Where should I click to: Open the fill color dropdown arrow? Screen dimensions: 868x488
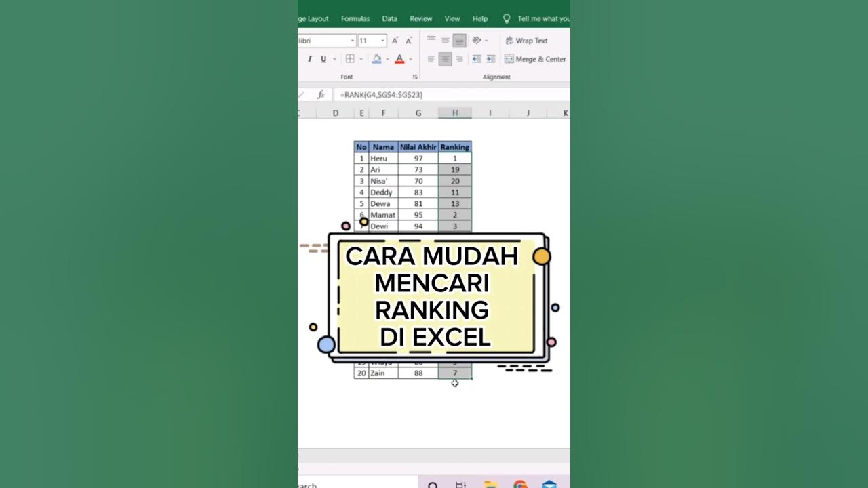387,60
